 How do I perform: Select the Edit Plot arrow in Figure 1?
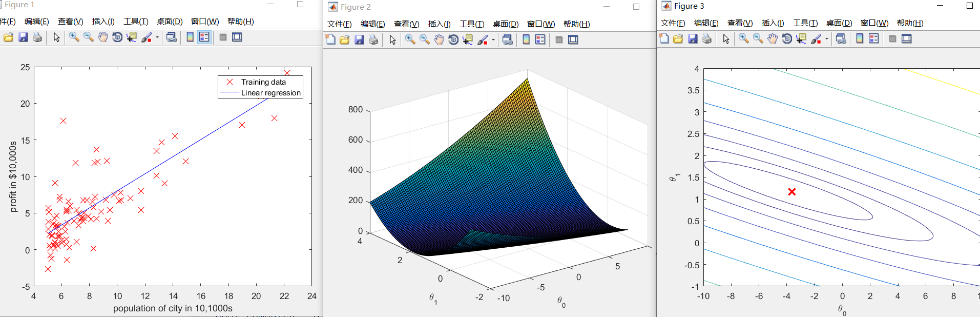(x=56, y=37)
